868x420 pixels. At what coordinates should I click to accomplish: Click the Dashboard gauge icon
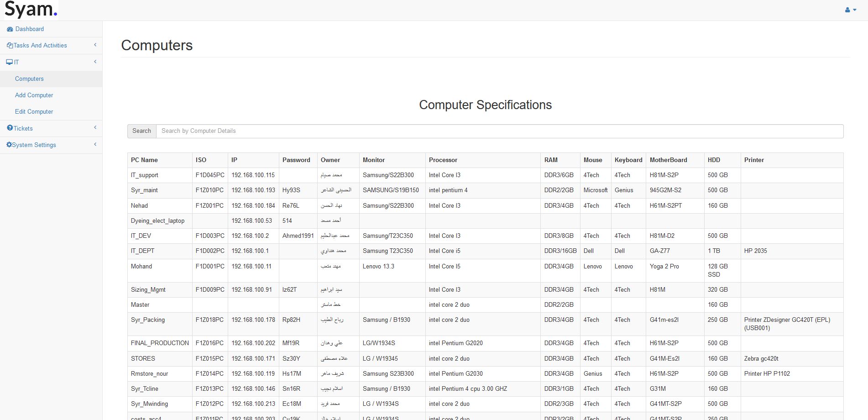pyautogui.click(x=10, y=29)
